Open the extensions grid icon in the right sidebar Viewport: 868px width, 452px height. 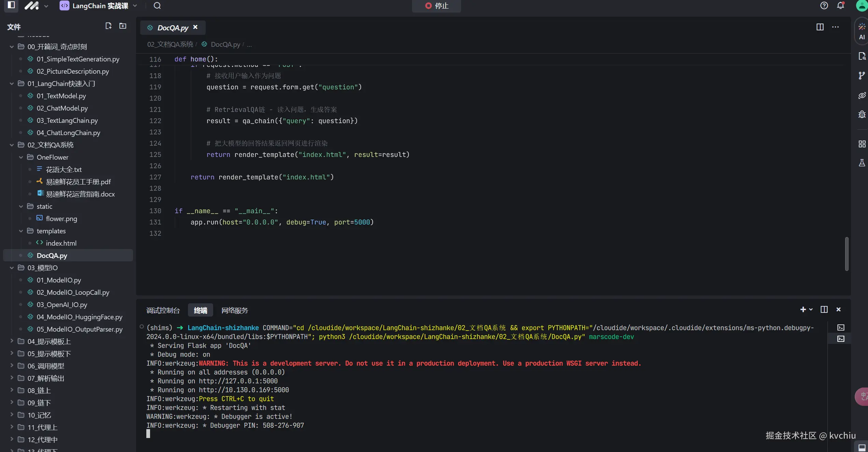[x=862, y=144]
